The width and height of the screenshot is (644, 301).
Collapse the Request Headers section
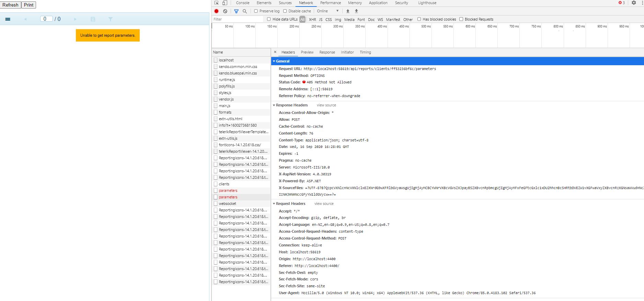pos(274,204)
